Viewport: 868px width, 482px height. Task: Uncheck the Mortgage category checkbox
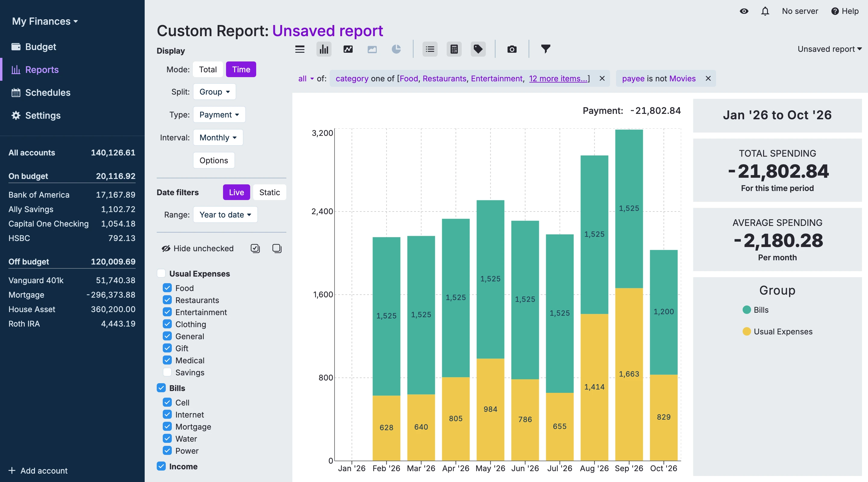pyautogui.click(x=167, y=427)
